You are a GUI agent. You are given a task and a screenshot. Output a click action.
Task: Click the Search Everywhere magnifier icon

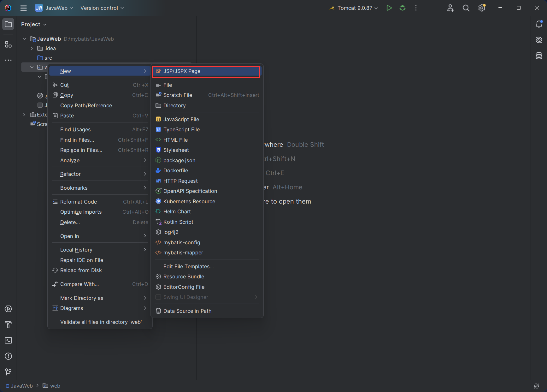pyautogui.click(x=466, y=8)
